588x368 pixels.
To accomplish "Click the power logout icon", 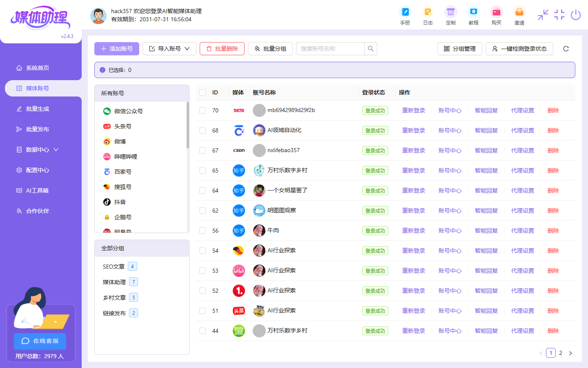I will pos(576,15).
